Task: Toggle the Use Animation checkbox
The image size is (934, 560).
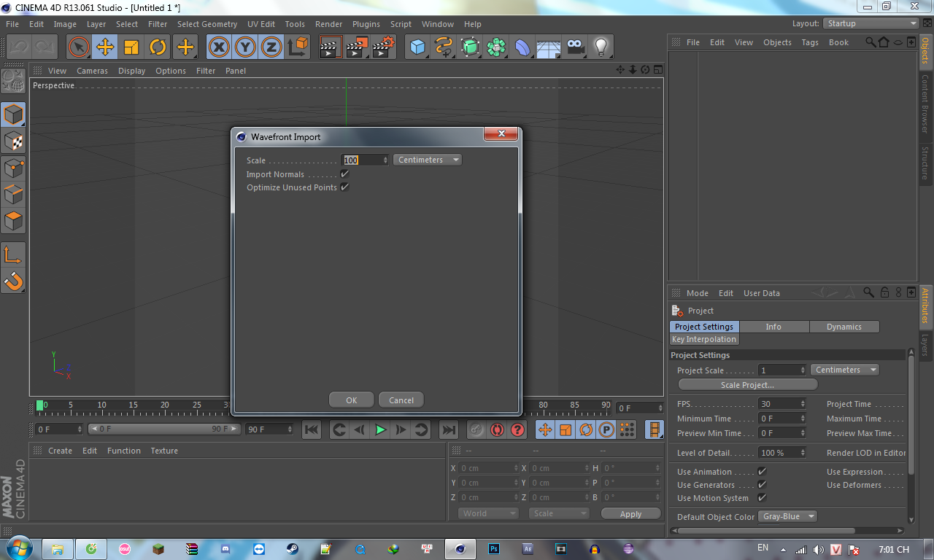Action: (x=762, y=472)
